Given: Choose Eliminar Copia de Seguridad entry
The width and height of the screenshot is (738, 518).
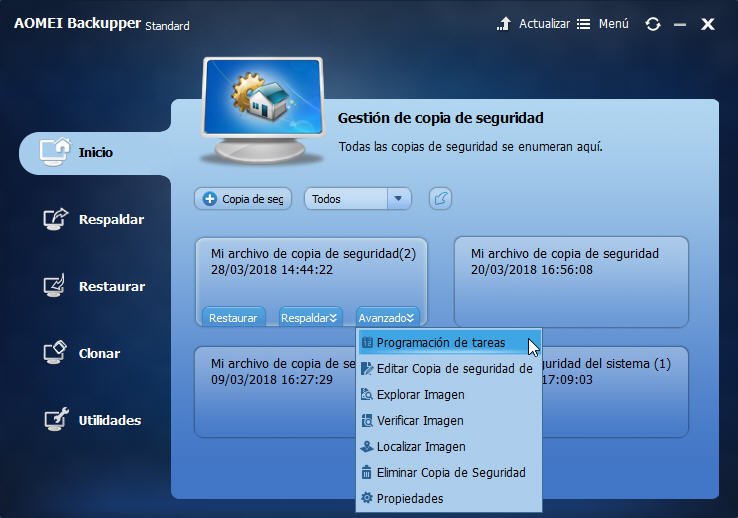Looking at the screenshot, I should 449,472.
